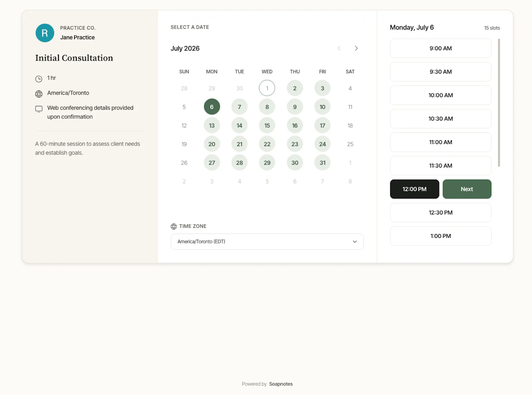Image resolution: width=532 pixels, height=395 pixels.
Task: Select Tuesday July 21
Action: pos(239,144)
